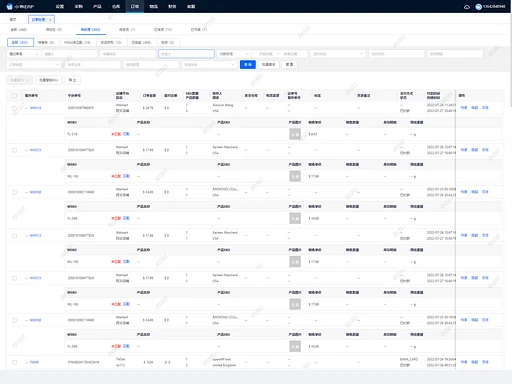Click product image placeholder in WM514 row
Image resolution: width=512 pixels, height=384 pixels.
(295, 134)
